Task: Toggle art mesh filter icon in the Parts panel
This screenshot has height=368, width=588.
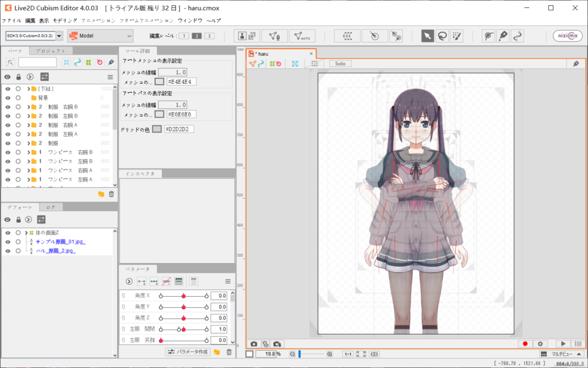Action: click(x=67, y=62)
